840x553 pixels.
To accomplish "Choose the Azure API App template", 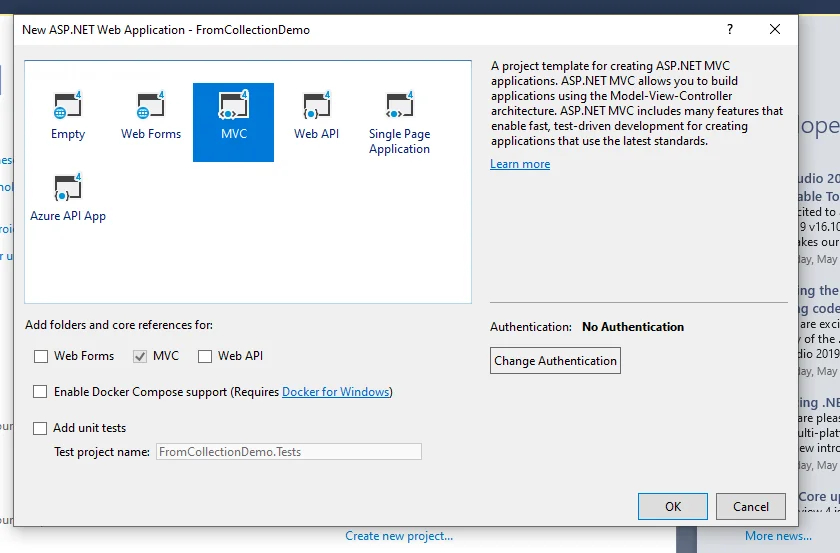I will click(68, 199).
